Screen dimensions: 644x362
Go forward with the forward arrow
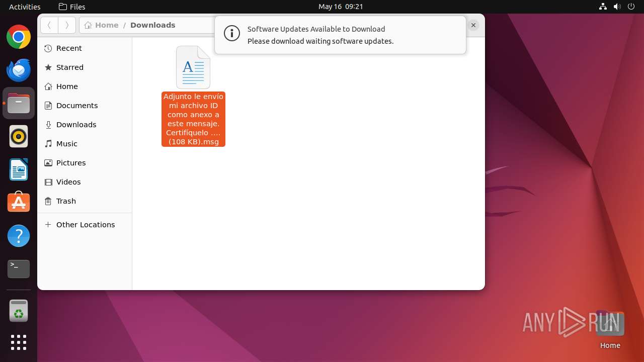pyautogui.click(x=67, y=25)
